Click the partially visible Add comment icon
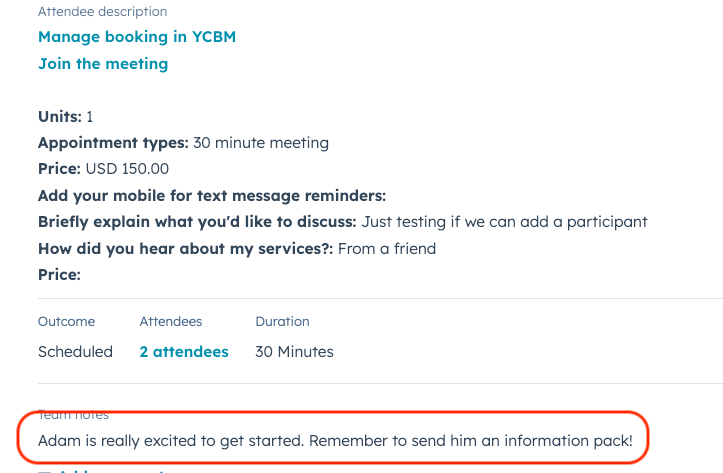 pos(44,471)
